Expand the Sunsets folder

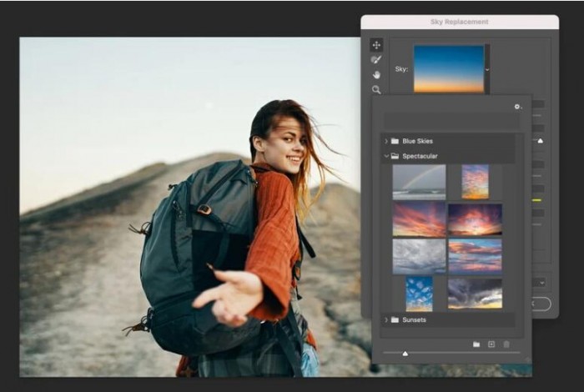[386, 319]
